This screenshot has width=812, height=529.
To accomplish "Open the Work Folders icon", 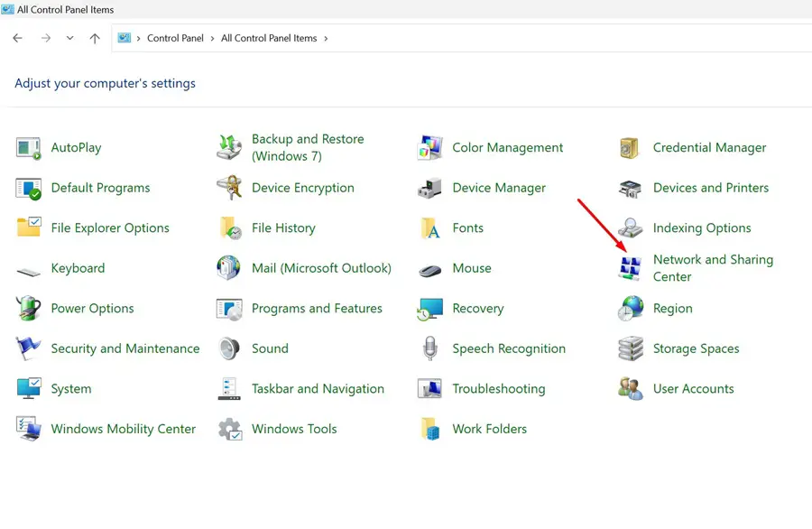I will pos(430,430).
